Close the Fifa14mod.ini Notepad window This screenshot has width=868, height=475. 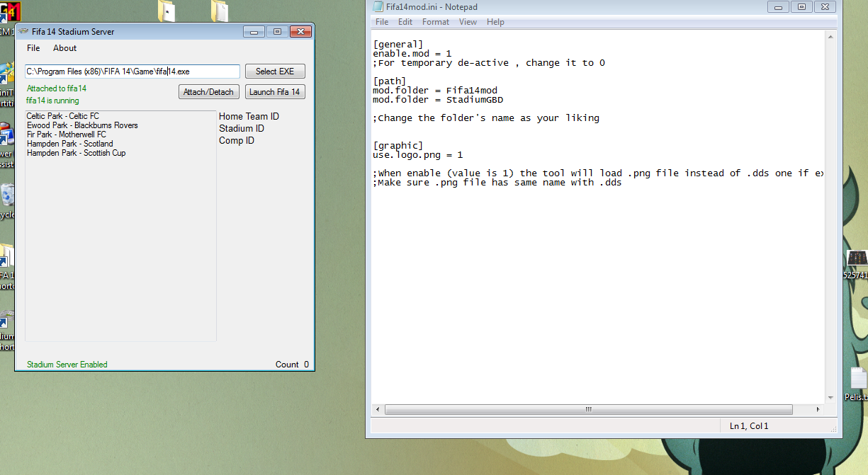click(x=825, y=6)
